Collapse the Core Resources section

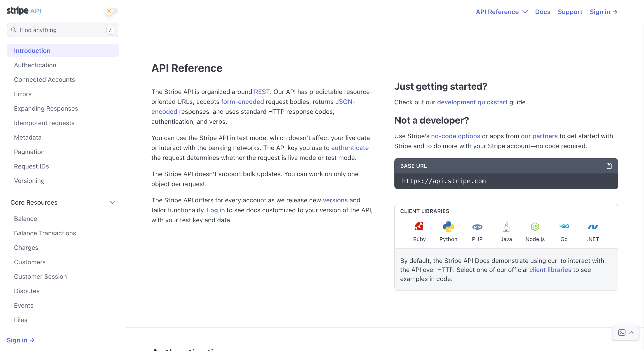pos(113,203)
